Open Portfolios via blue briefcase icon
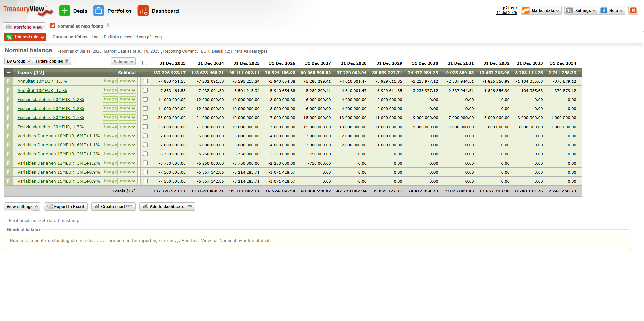This screenshot has width=644, height=321. tap(99, 11)
